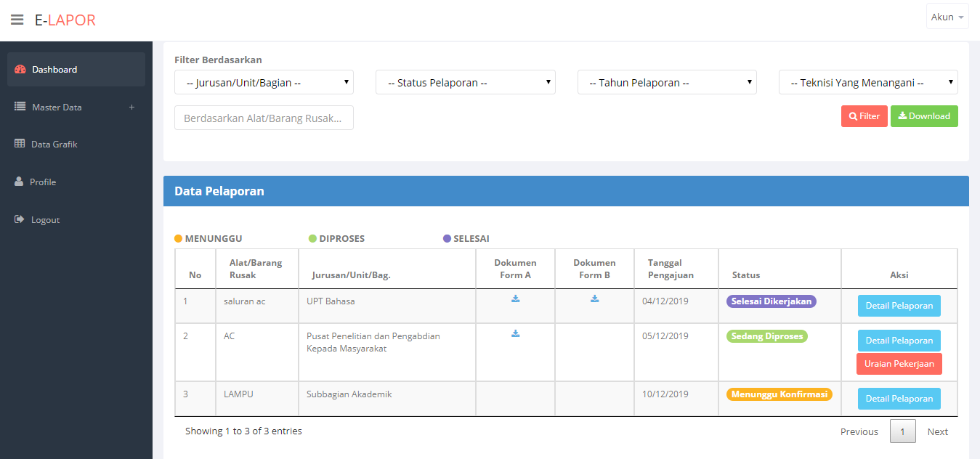The width and height of the screenshot is (980, 459).
Task: Go to Next page in pagination
Action: click(937, 431)
